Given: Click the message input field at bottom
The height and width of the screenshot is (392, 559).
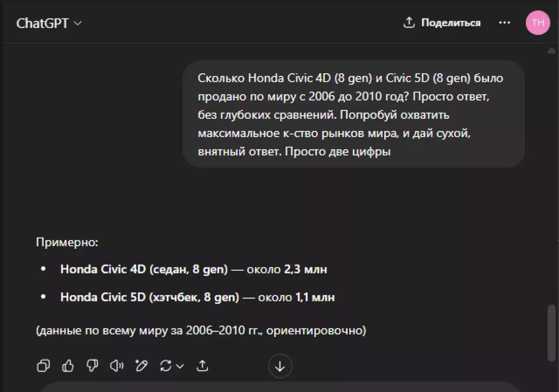Looking at the screenshot, I should 280,387.
